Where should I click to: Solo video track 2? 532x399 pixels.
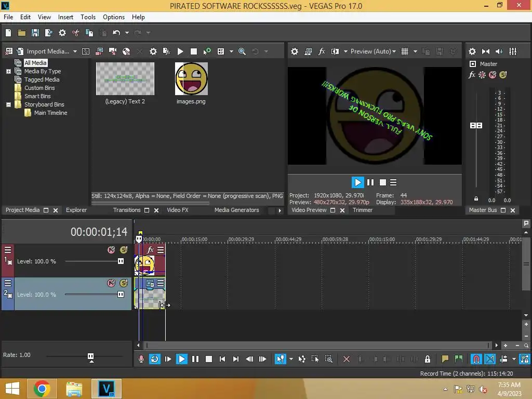click(x=124, y=283)
